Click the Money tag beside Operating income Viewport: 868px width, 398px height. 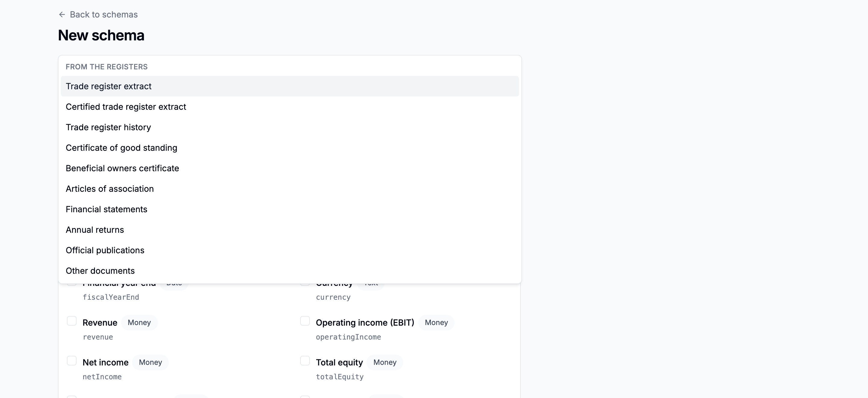(436, 323)
